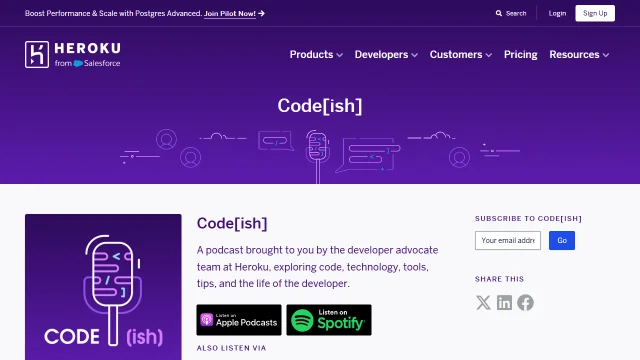640x360 pixels.
Task: Select the purple Code[ish] heading below the banner
Action: pyautogui.click(x=232, y=224)
